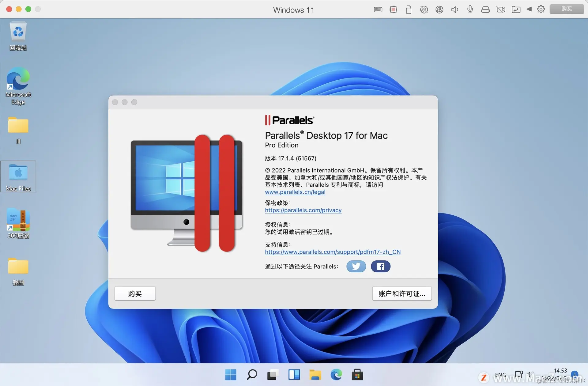Click the hard disk drive icon

[x=485, y=9]
